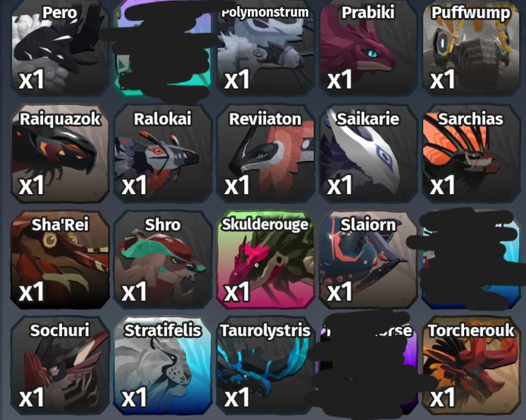Select the Raiquazok creature slot
Image resolution: width=526 pixels, height=420 pixels.
click(x=60, y=153)
